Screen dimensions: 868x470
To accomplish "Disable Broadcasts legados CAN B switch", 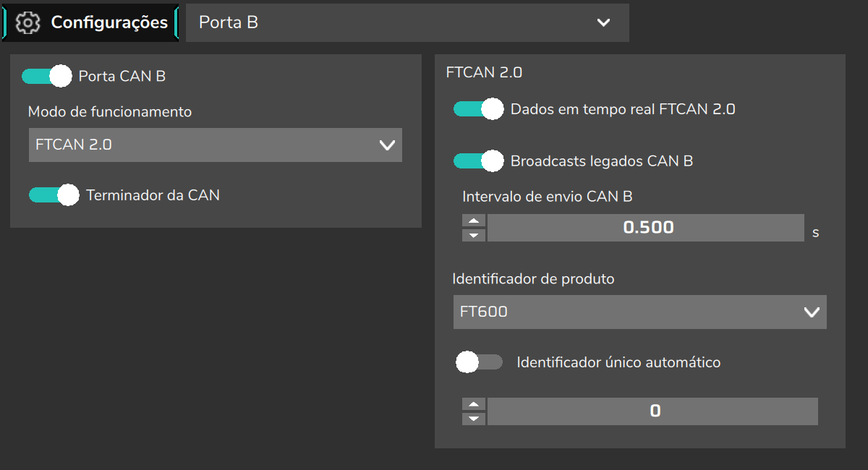I will (x=478, y=161).
